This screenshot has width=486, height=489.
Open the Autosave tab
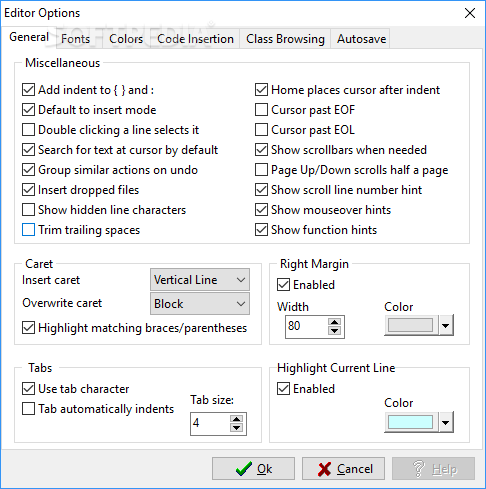pyautogui.click(x=361, y=39)
